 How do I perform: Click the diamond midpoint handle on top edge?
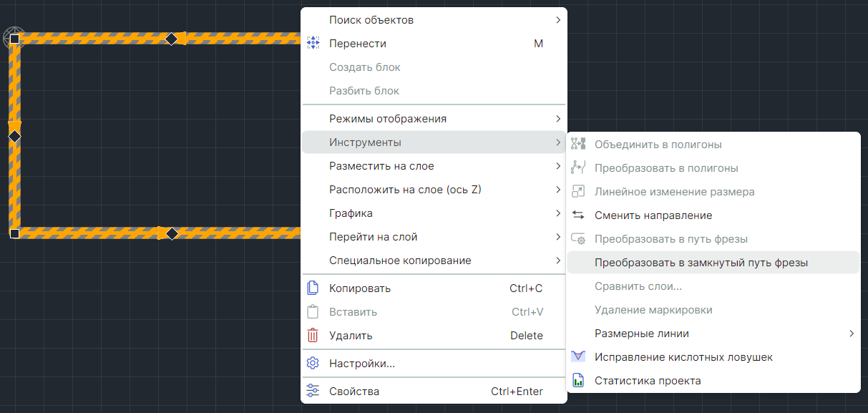tap(172, 39)
